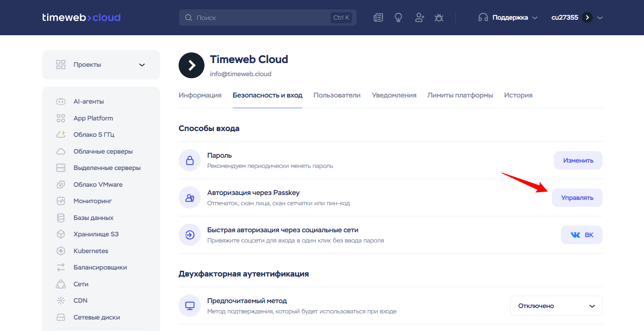This screenshot has height=331, width=644.
Task: Click the bug report icon
Action: pos(439,18)
